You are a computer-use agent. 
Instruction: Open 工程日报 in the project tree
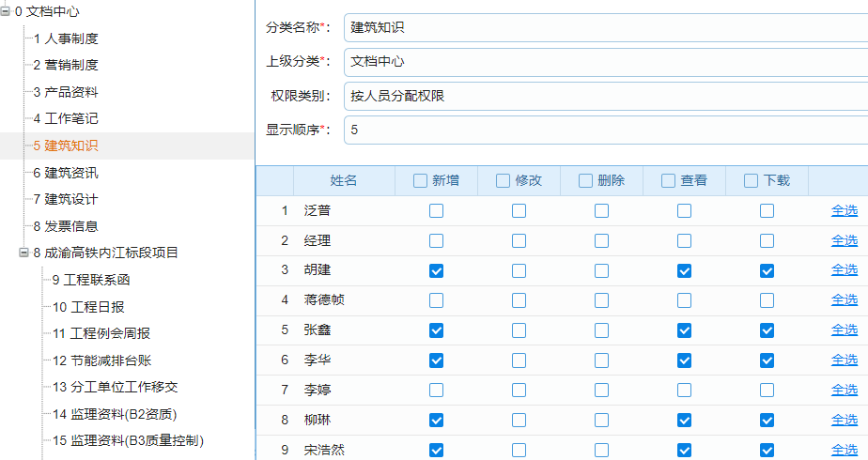click(89, 307)
